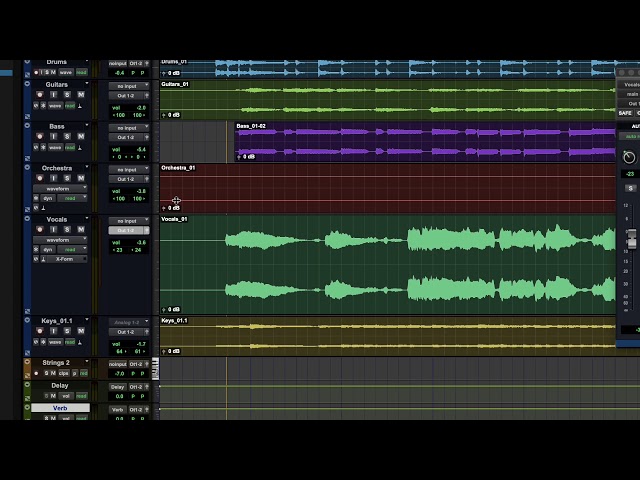Mute the Delay aux track

(x=53, y=396)
